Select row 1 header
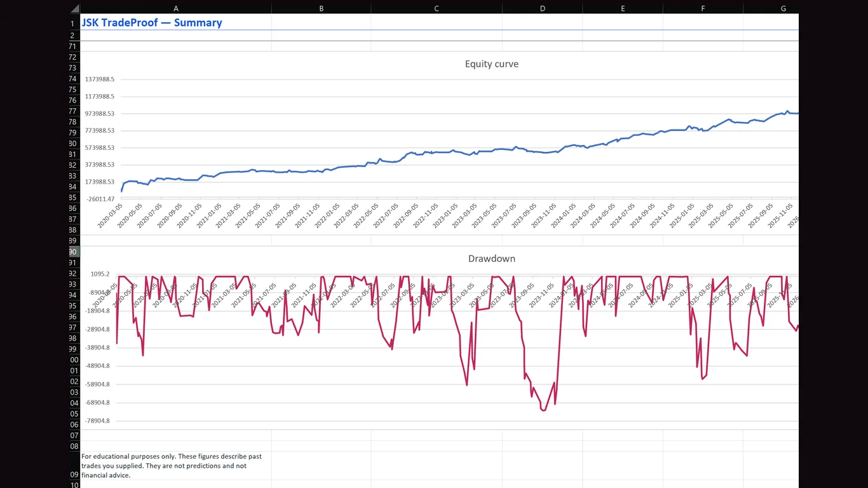 [x=74, y=24]
